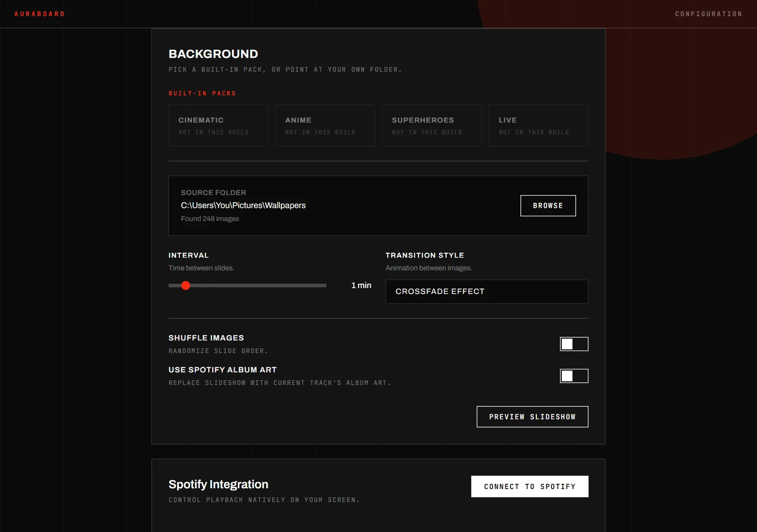The width and height of the screenshot is (757, 532).
Task: Select the Live built-in pack
Action: coord(539,126)
